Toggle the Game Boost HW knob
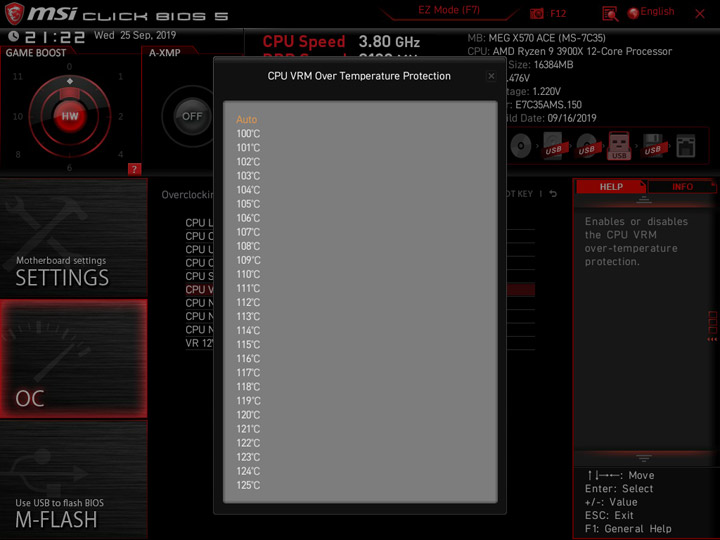This screenshot has width=720, height=540. (70, 116)
